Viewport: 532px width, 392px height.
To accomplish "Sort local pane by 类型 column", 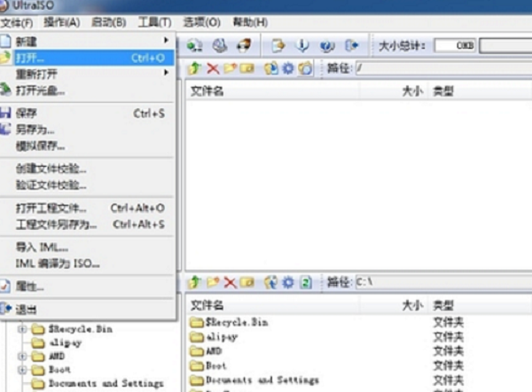I will point(480,305).
